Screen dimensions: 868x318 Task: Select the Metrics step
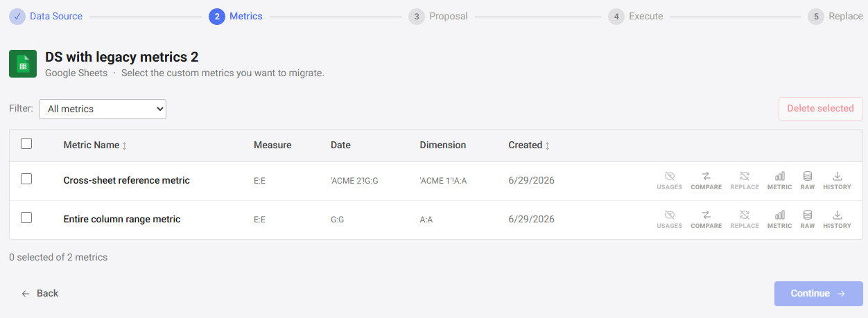236,16
